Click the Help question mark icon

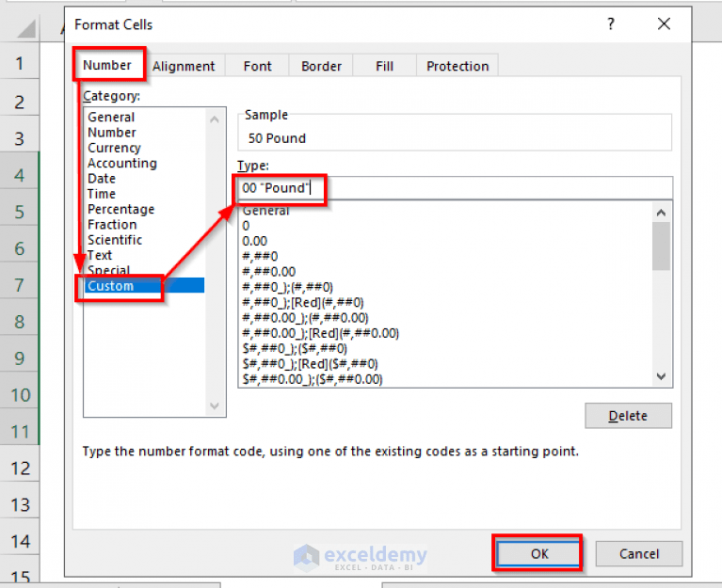tap(611, 24)
